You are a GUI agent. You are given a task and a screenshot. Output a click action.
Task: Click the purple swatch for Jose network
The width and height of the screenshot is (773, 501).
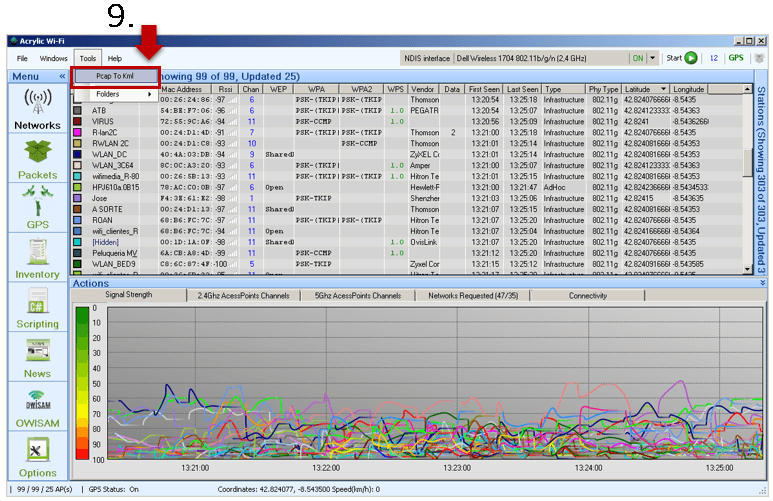[x=77, y=198]
